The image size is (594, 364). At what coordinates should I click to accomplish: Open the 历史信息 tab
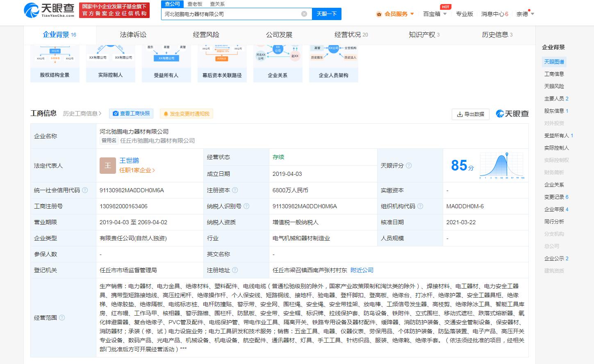click(497, 35)
